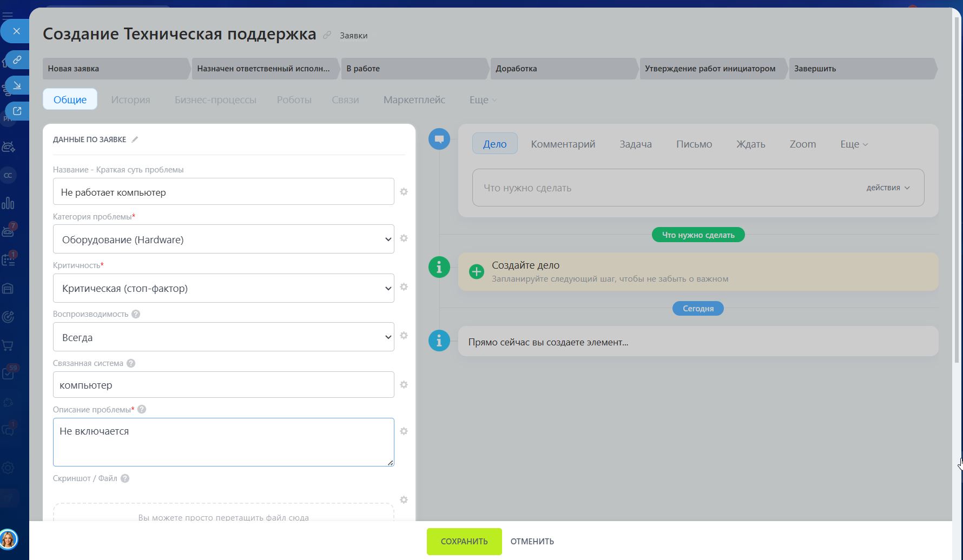Expand the Критичность dropdown
Image resolution: width=963 pixels, height=560 pixels.
pyautogui.click(x=223, y=288)
